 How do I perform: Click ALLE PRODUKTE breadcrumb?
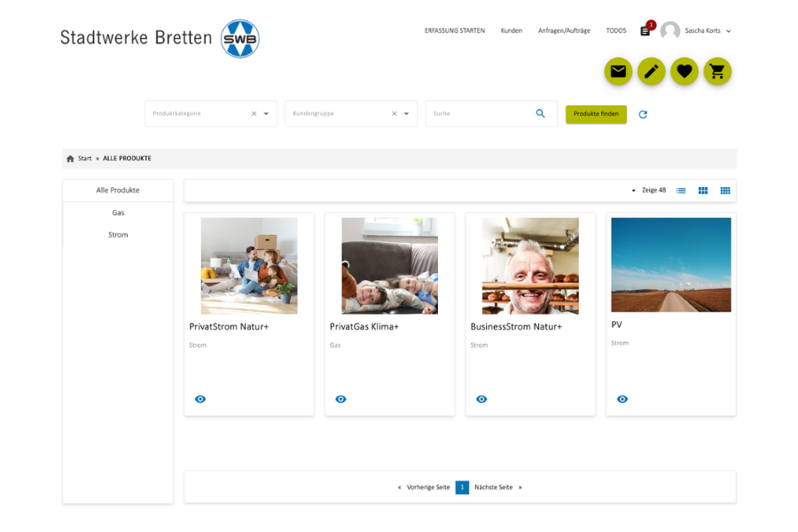pyautogui.click(x=127, y=159)
